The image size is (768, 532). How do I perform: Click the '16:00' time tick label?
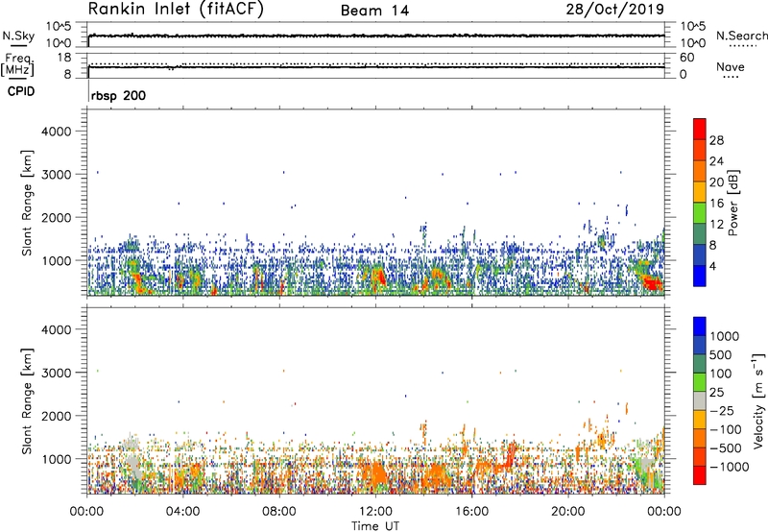tap(471, 512)
